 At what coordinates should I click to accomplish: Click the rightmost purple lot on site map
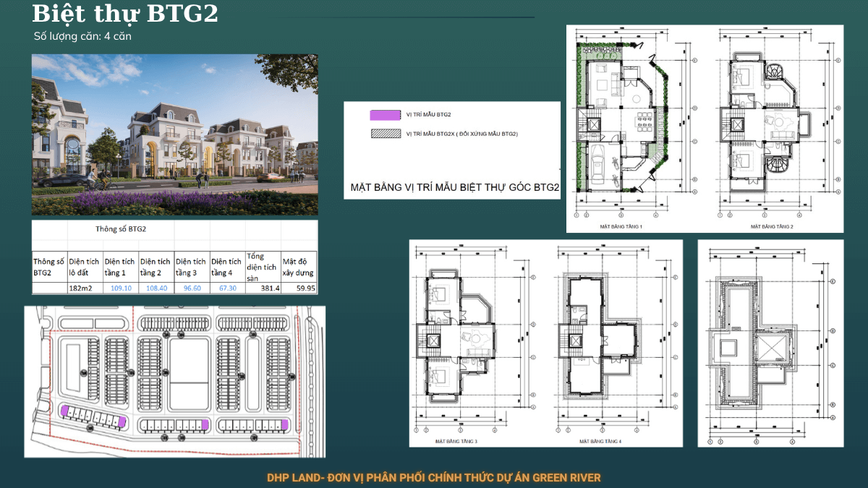click(285, 424)
